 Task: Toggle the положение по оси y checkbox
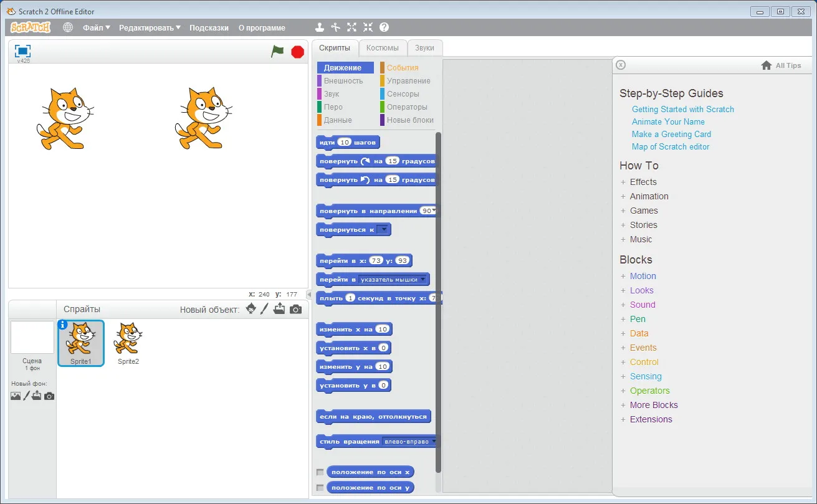320,488
